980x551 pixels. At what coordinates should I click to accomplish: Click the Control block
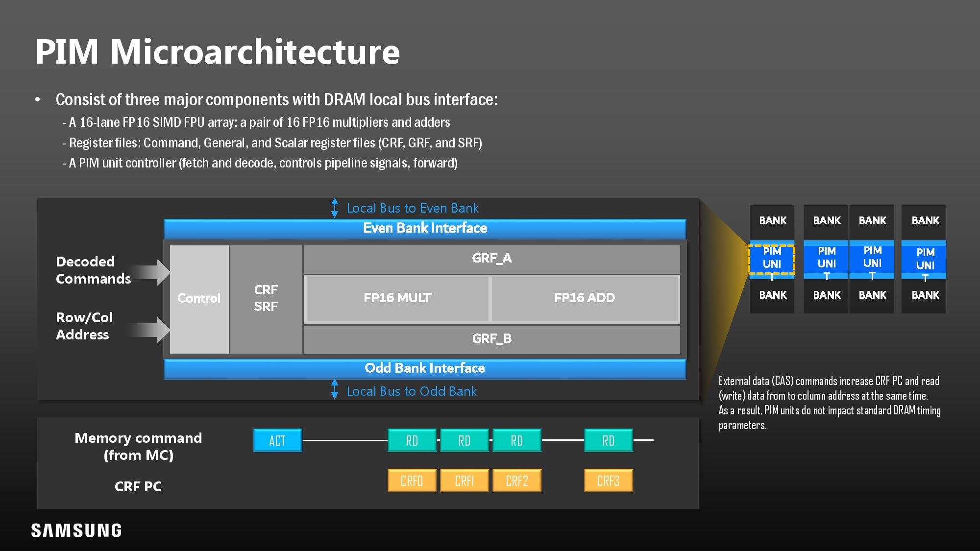coord(199,299)
